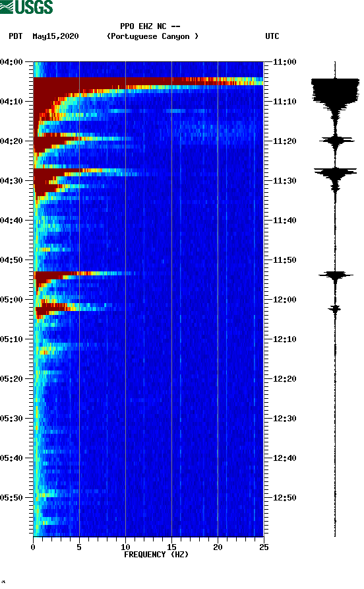The width and height of the screenshot is (364, 589).
Task: Click the '04:30' PDT time label
Action: [11, 181]
